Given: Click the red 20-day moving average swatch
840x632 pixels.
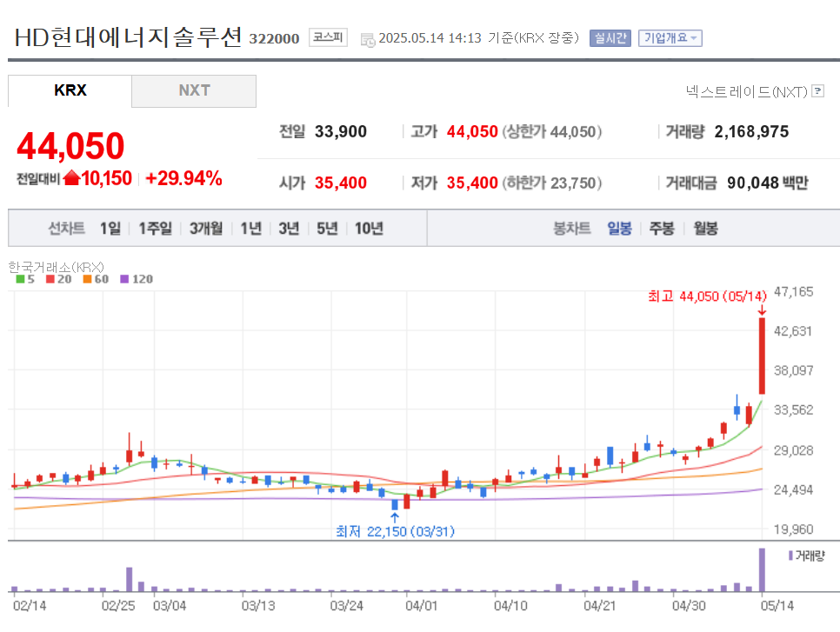Looking at the screenshot, I should click(50, 279).
